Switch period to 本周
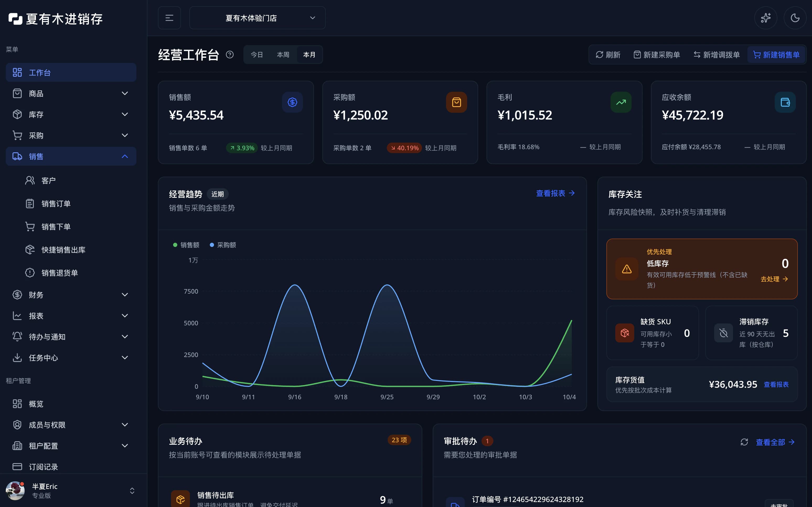This screenshot has height=507, width=812. [283, 55]
